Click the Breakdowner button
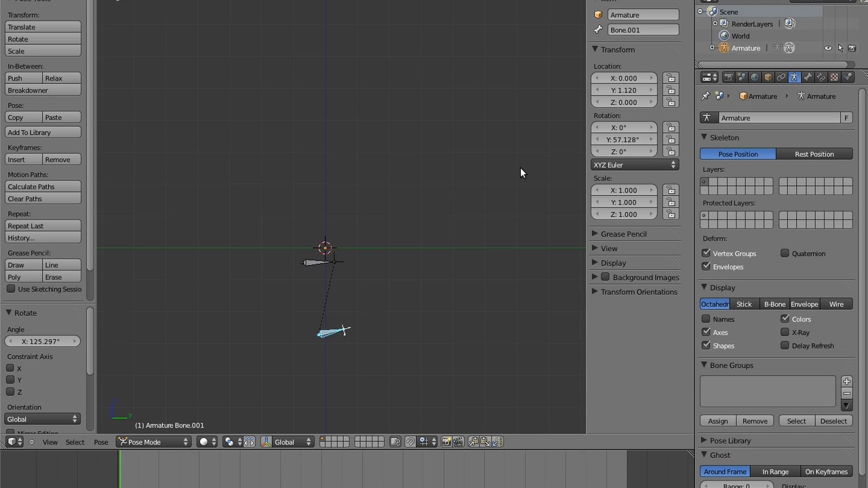 (x=43, y=90)
